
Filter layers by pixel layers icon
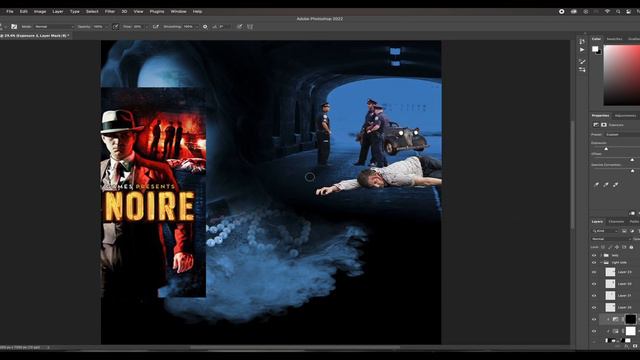pos(624,231)
